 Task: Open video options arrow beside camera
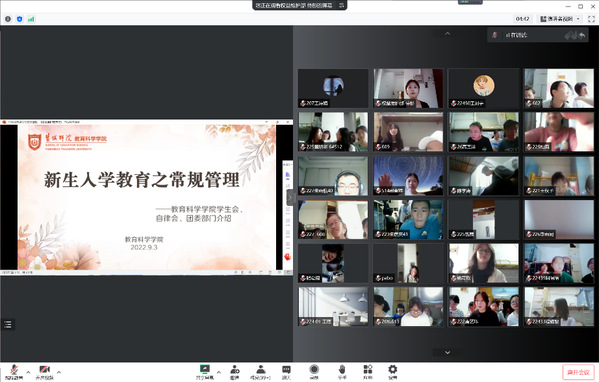click(x=59, y=372)
